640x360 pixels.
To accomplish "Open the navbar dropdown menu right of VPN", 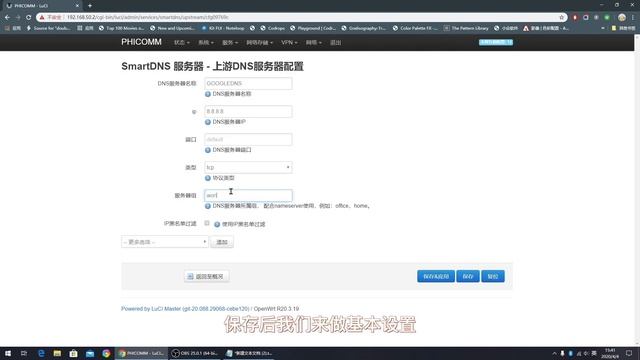I will 313,42.
